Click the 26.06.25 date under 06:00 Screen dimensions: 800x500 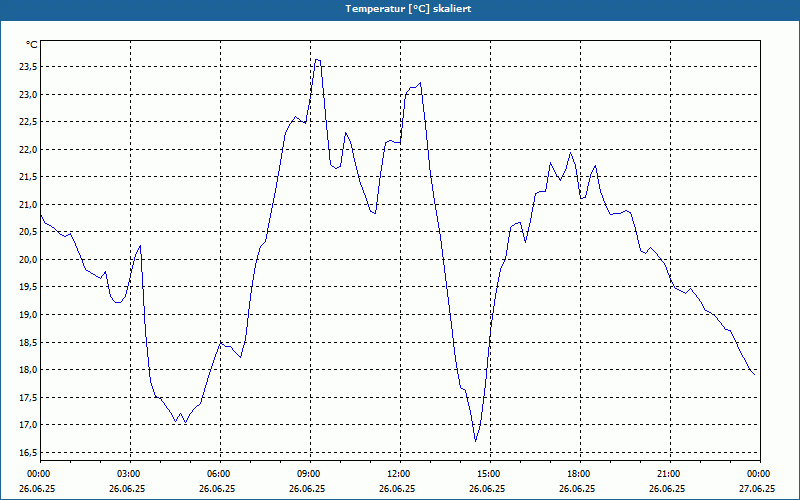tap(217, 488)
